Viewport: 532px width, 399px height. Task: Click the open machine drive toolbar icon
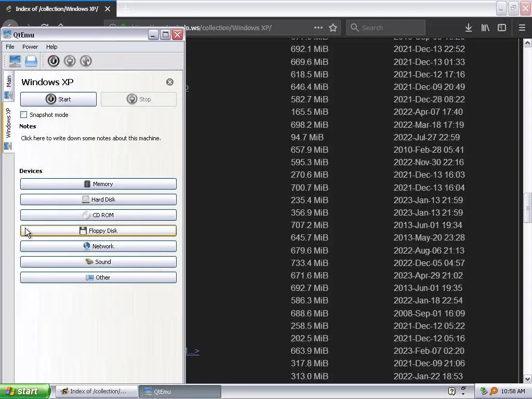click(x=31, y=61)
